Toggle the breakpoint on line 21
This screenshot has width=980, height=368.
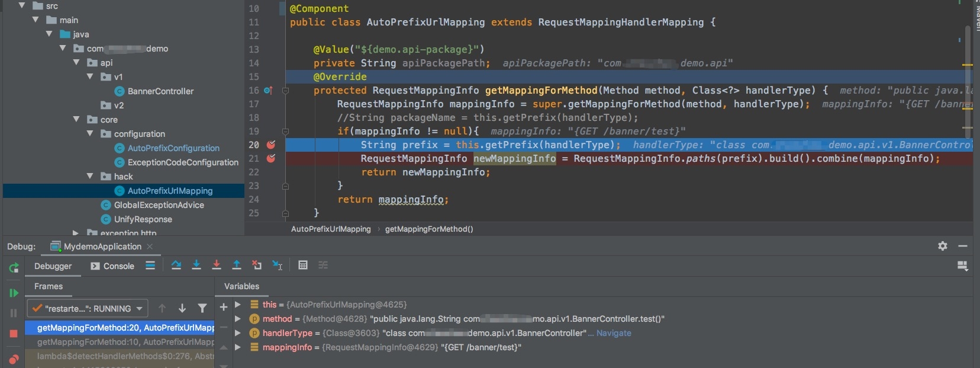tap(271, 158)
